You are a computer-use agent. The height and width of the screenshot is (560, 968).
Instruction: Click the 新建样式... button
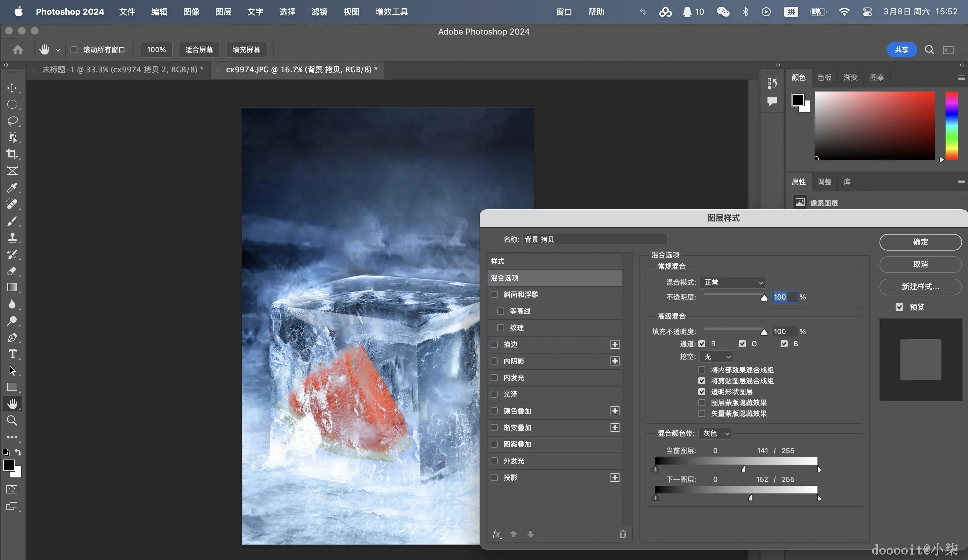point(920,287)
